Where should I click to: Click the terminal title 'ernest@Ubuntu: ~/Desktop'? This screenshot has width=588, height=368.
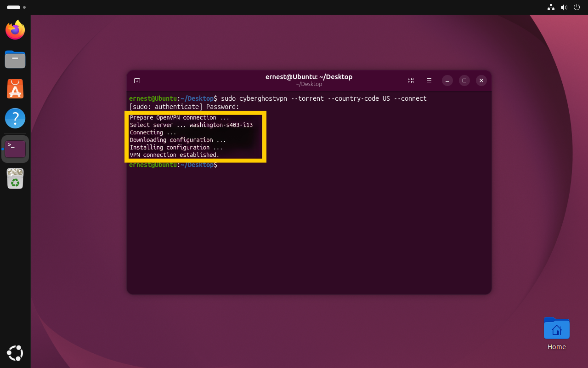click(x=309, y=77)
